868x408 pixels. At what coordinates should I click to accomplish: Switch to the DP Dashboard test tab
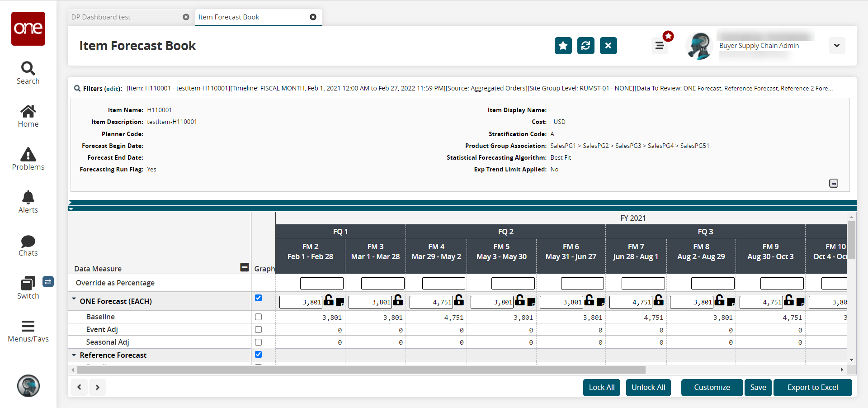coord(101,17)
